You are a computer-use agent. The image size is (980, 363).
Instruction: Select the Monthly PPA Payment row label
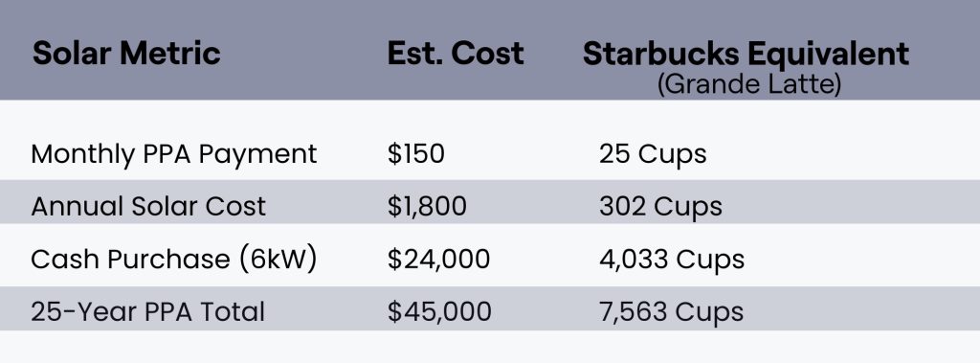pyautogui.click(x=174, y=154)
